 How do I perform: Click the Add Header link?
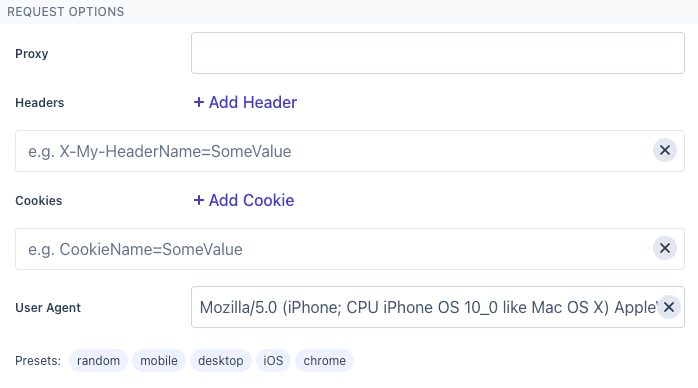click(x=245, y=102)
